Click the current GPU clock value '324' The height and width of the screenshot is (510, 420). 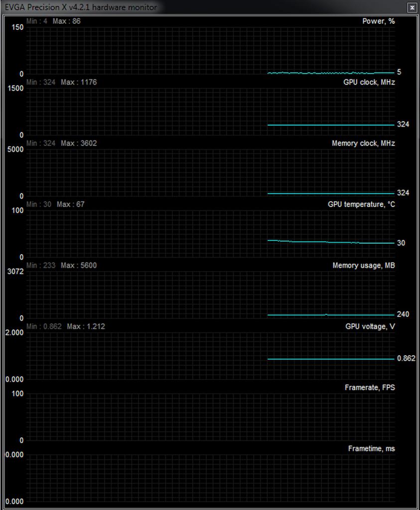403,124
